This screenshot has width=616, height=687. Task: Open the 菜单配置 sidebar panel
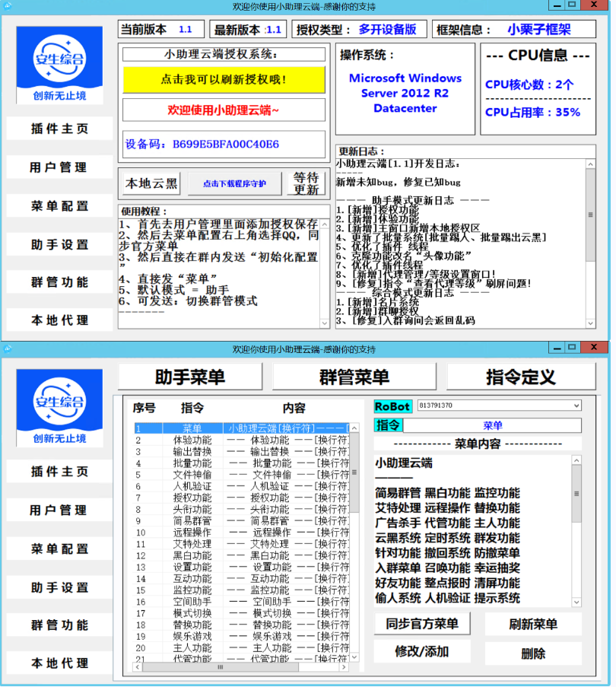point(59,206)
